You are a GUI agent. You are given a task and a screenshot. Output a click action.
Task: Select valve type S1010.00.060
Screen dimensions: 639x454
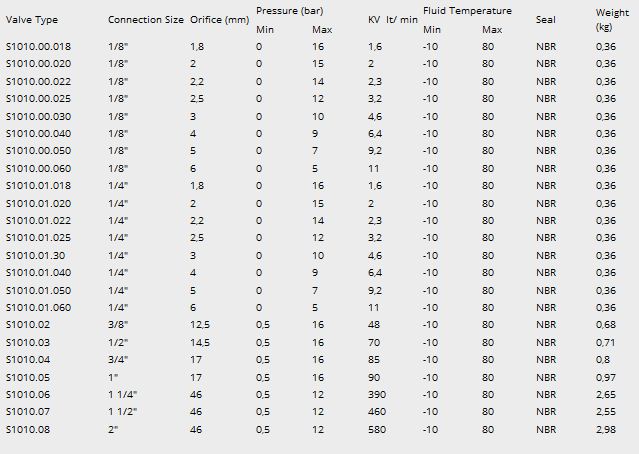(x=39, y=168)
